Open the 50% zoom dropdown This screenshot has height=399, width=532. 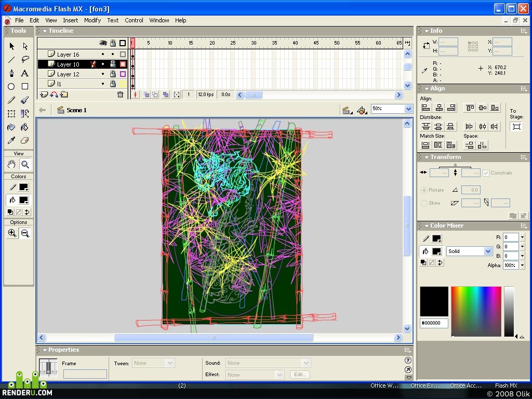(408, 109)
